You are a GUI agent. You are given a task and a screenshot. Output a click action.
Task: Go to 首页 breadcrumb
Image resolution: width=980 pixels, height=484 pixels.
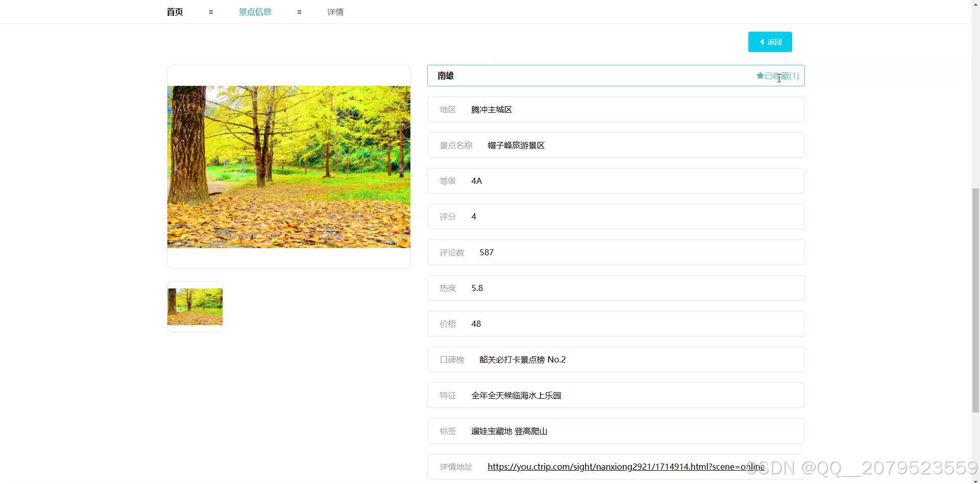point(175,12)
